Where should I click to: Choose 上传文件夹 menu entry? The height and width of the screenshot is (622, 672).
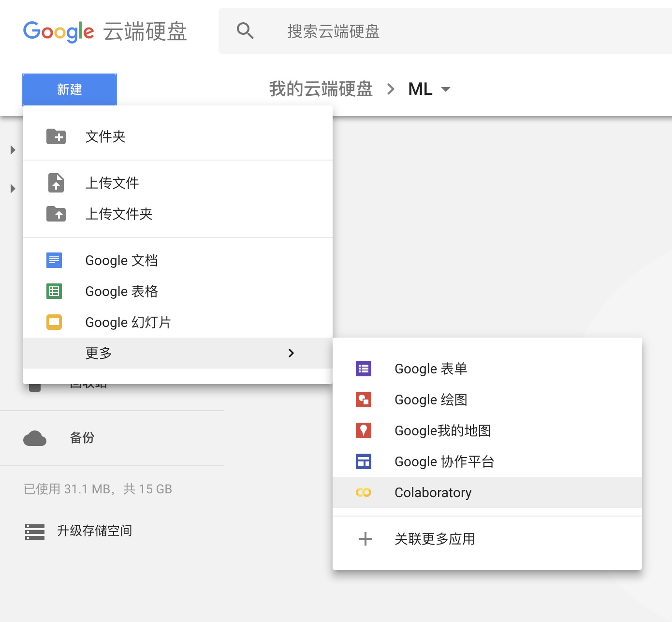178,214
